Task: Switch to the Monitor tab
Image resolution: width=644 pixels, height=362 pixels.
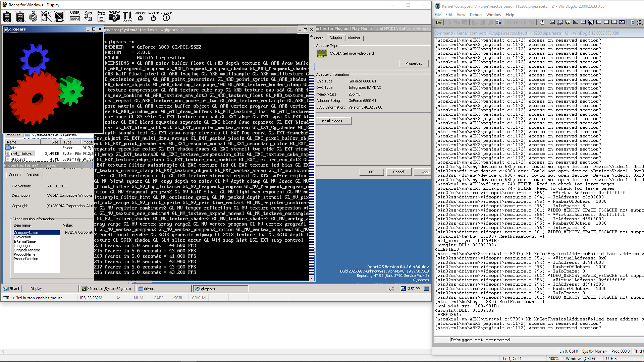Action: coord(354,38)
